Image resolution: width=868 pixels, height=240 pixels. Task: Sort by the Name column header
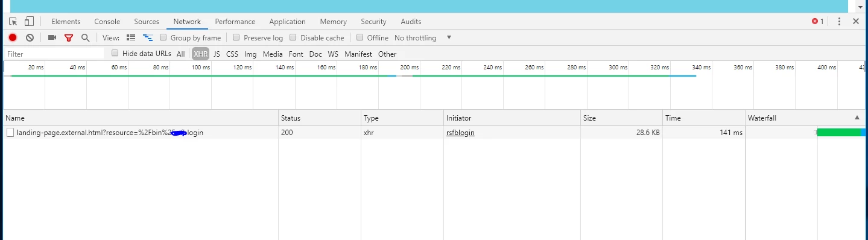tap(141, 118)
